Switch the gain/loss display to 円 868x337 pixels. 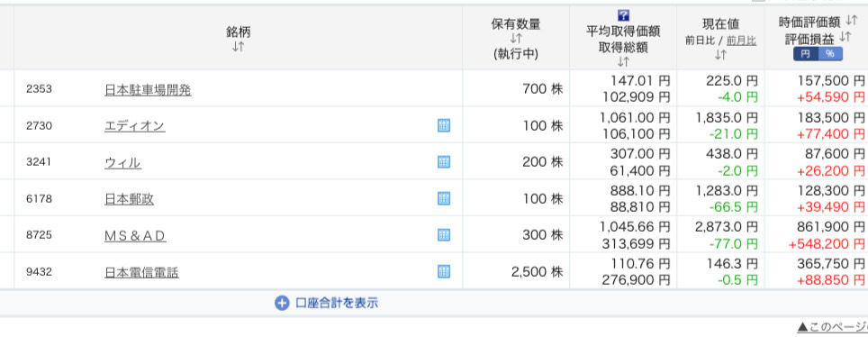click(x=806, y=54)
